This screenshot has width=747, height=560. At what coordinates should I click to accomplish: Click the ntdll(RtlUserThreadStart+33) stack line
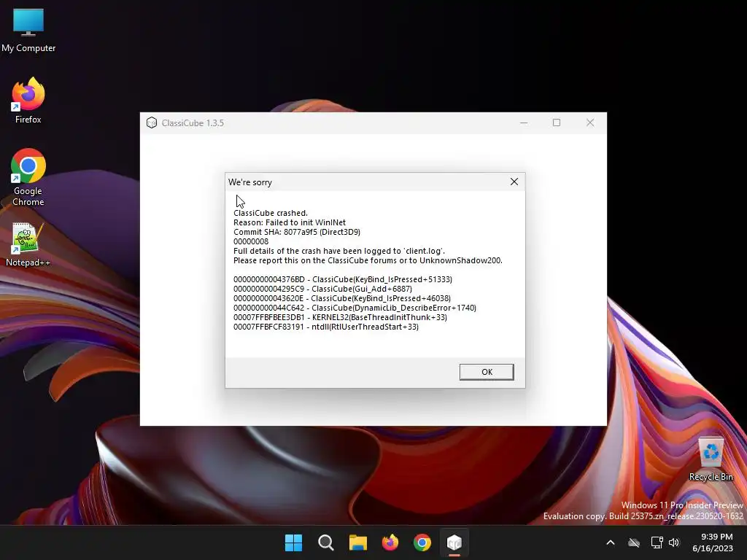point(326,327)
